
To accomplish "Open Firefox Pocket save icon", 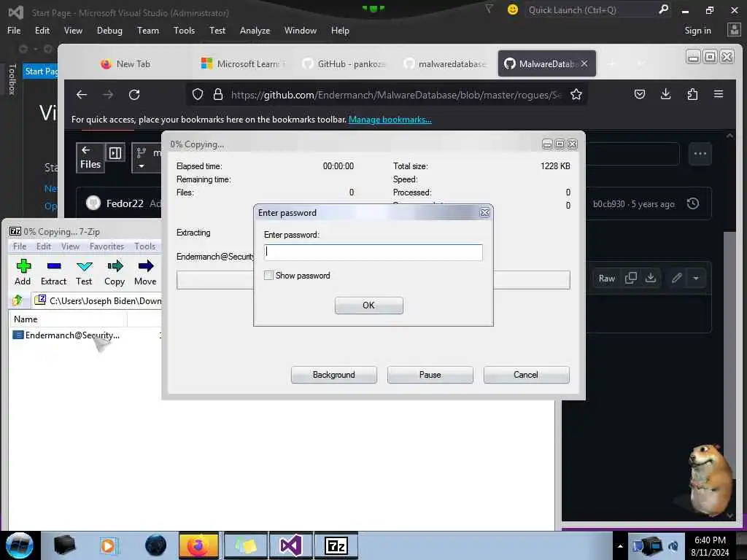I will (639, 94).
